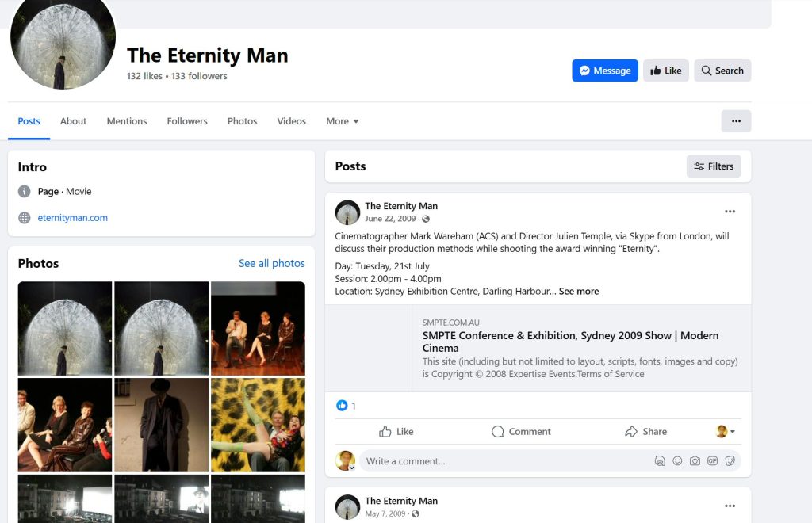Open the About tab

pos(73,121)
